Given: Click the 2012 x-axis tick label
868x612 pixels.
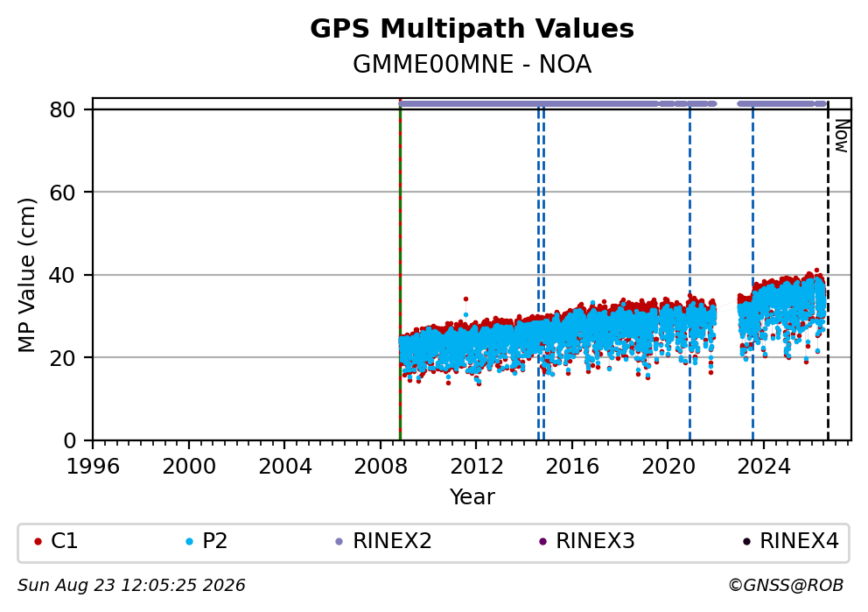Looking at the screenshot, I should pos(476,467).
